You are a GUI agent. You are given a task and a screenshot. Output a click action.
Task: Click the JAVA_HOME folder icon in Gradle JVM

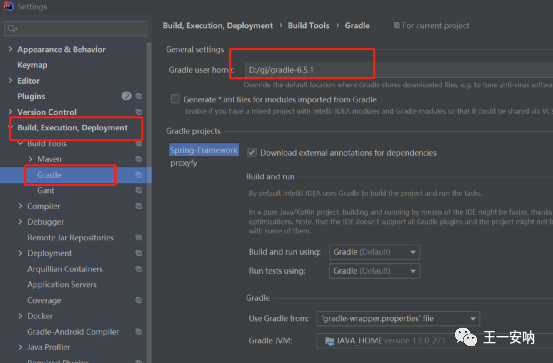tap(330, 341)
